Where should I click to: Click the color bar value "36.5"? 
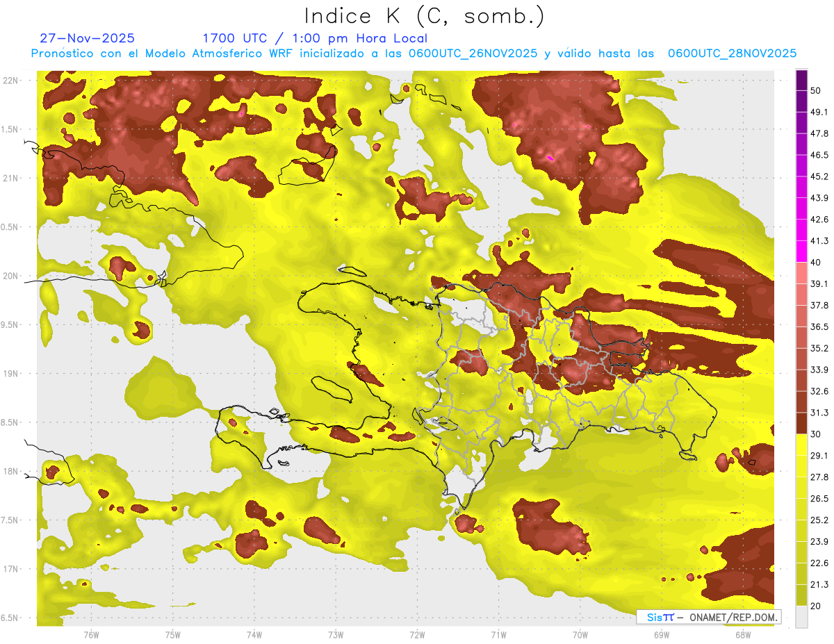coord(819,327)
